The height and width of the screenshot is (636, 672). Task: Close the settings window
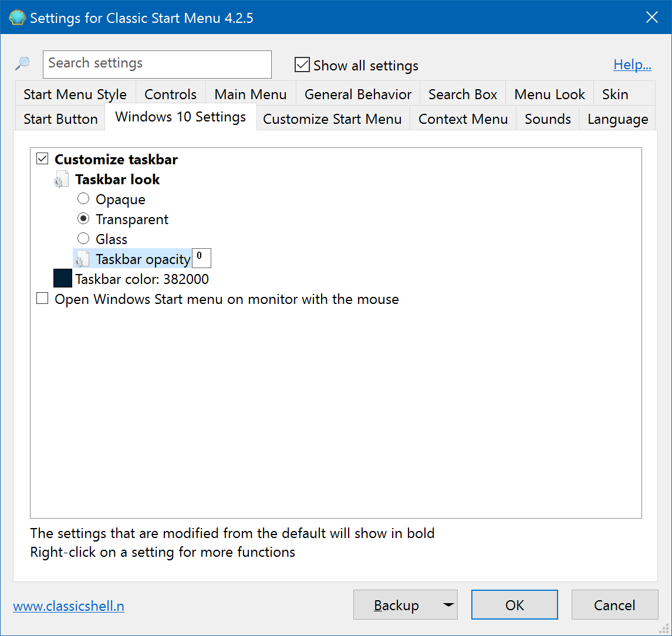pyautogui.click(x=652, y=17)
